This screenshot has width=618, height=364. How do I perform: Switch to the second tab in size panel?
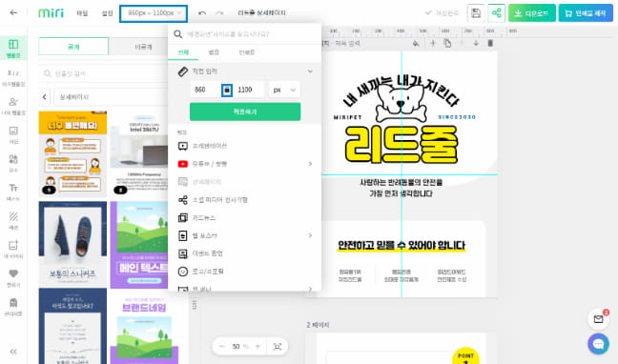pos(214,52)
